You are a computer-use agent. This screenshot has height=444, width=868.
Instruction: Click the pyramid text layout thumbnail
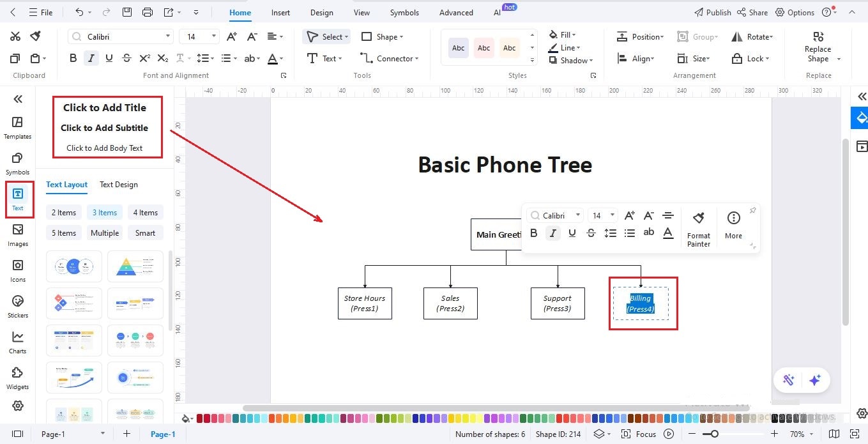point(135,266)
